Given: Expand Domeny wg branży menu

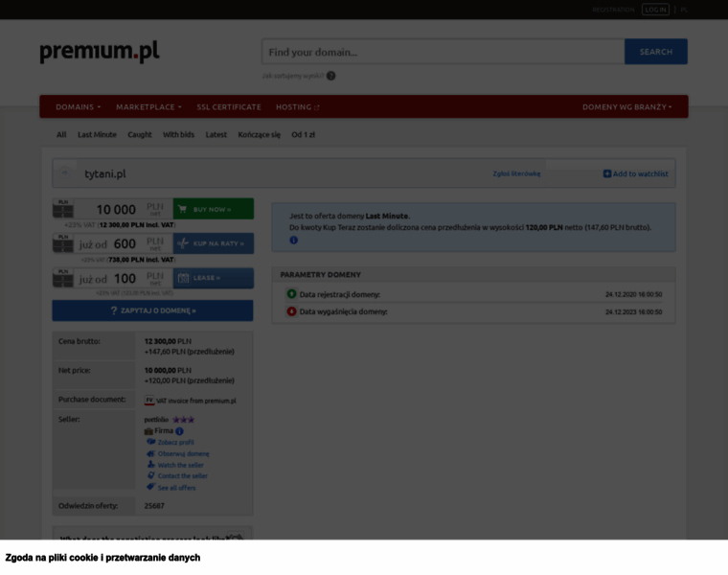Looking at the screenshot, I should (627, 106).
